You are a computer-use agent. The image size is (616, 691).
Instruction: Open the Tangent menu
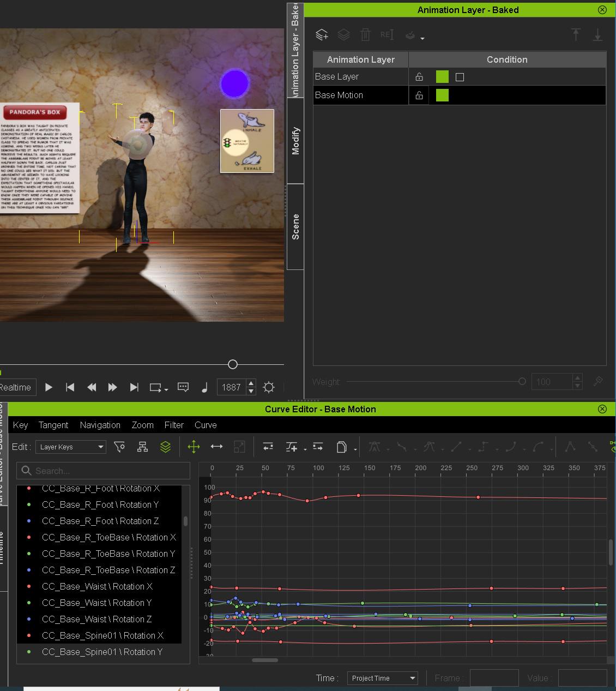click(x=53, y=425)
